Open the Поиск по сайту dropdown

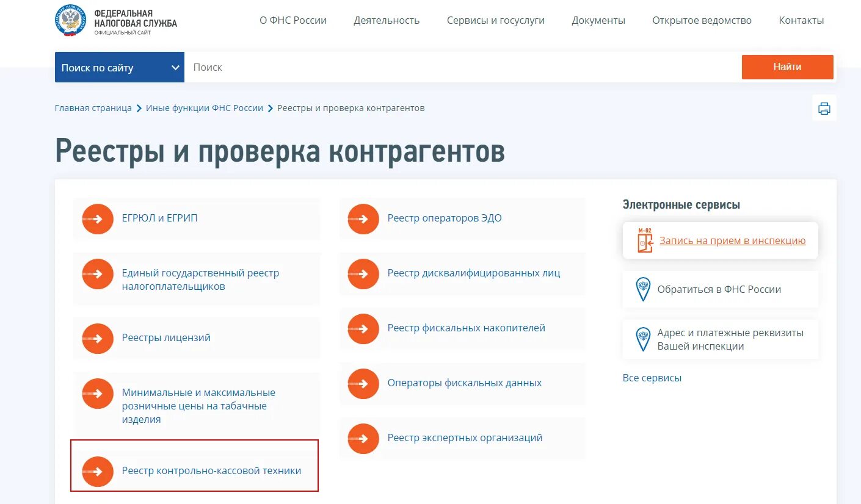pos(120,67)
